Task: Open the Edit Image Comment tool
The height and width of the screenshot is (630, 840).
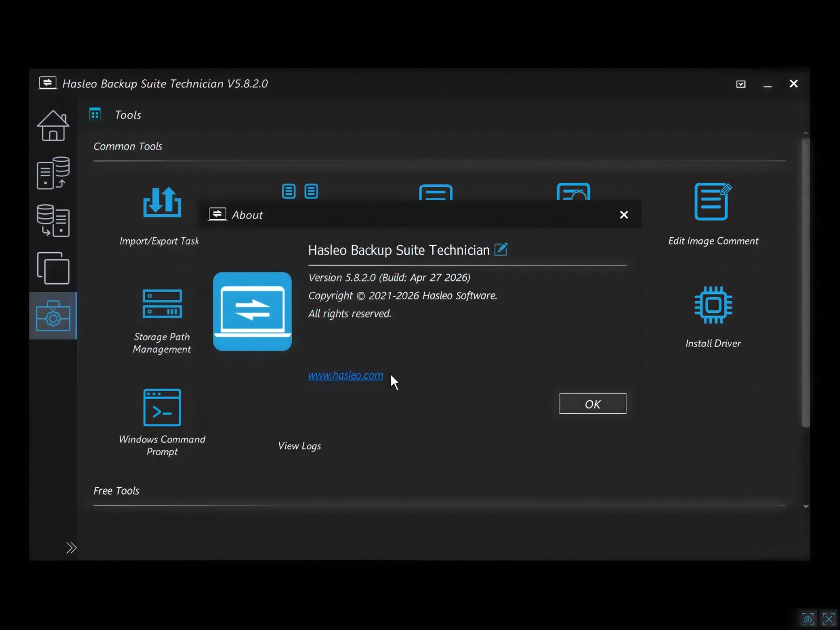Action: click(713, 215)
